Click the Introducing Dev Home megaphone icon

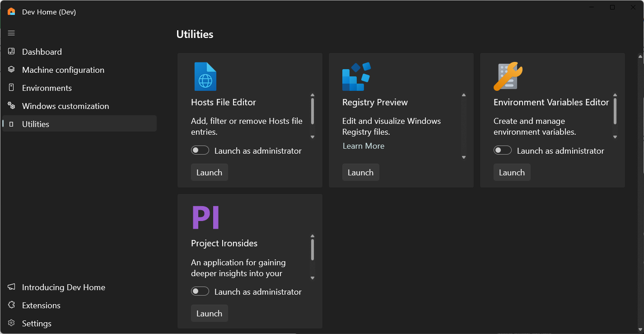pos(11,287)
